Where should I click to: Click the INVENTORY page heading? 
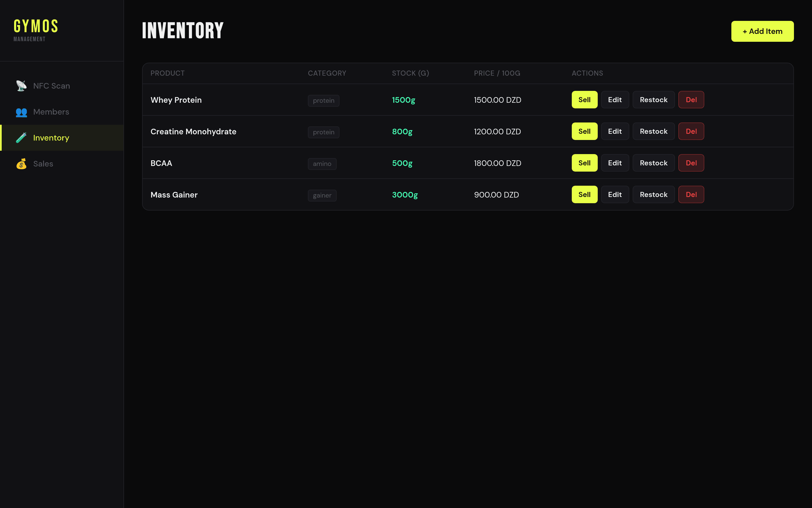point(183,30)
